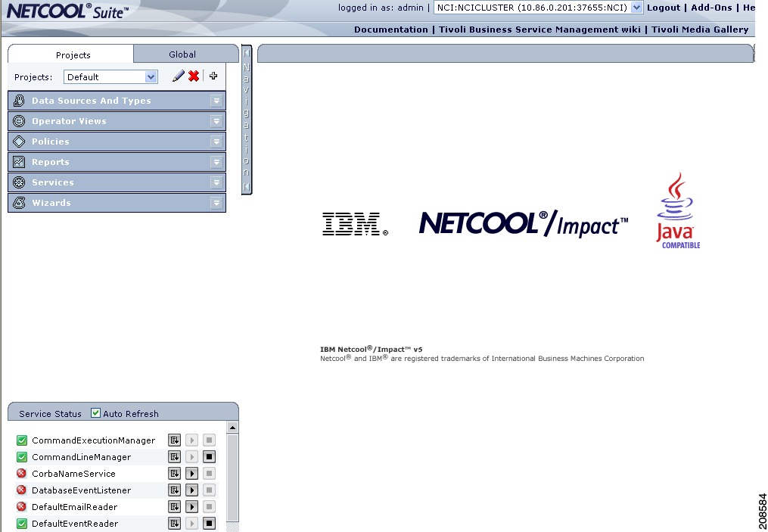Click red status icon beside CorbaNameService
The image size is (768, 532).
tap(21, 474)
